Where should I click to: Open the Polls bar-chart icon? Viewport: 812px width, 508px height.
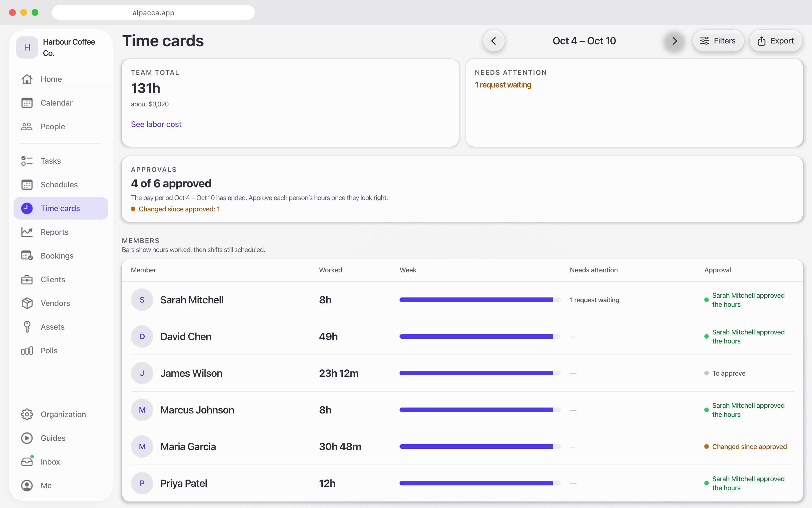(x=27, y=351)
